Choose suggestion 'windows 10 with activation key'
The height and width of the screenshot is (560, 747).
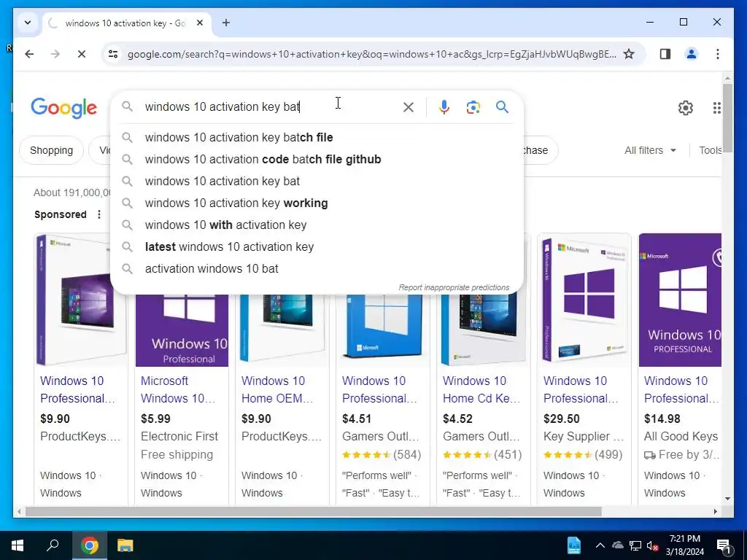pos(317,225)
